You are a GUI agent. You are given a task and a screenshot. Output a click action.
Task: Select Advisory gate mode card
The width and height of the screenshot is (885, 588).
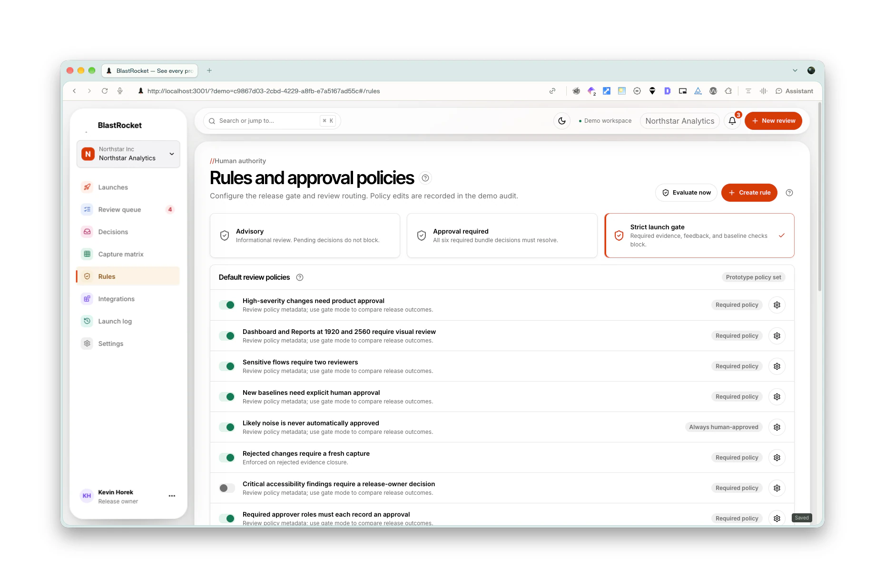(x=305, y=235)
